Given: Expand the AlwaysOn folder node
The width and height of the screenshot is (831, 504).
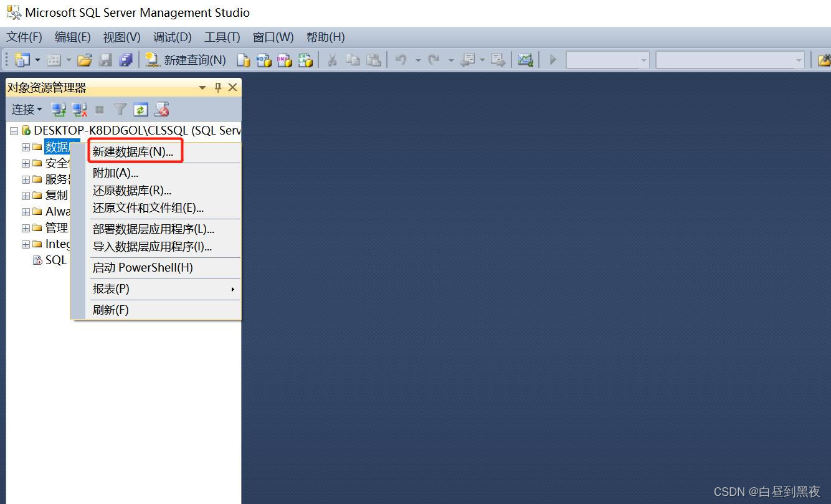Looking at the screenshot, I should point(26,212).
